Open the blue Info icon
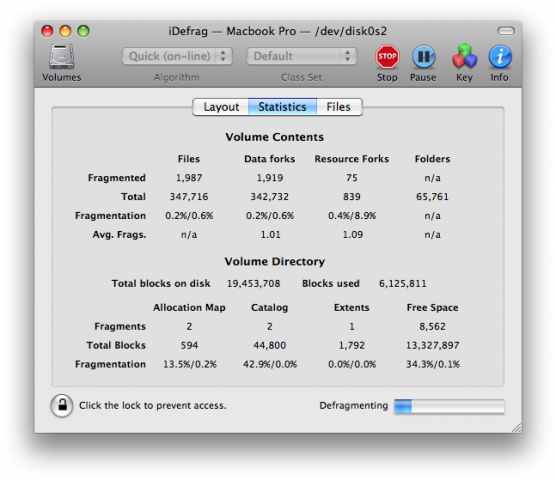This screenshot has height=480, width=556. (x=500, y=56)
